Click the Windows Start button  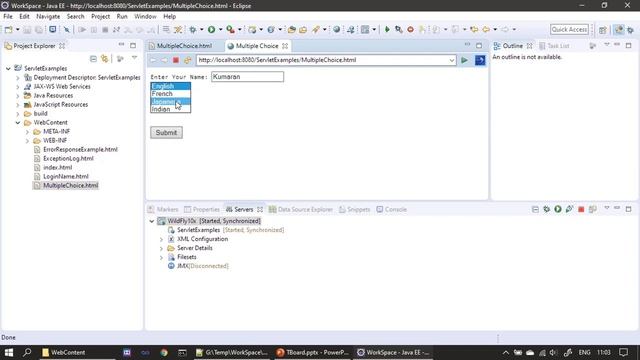[x=9, y=352]
